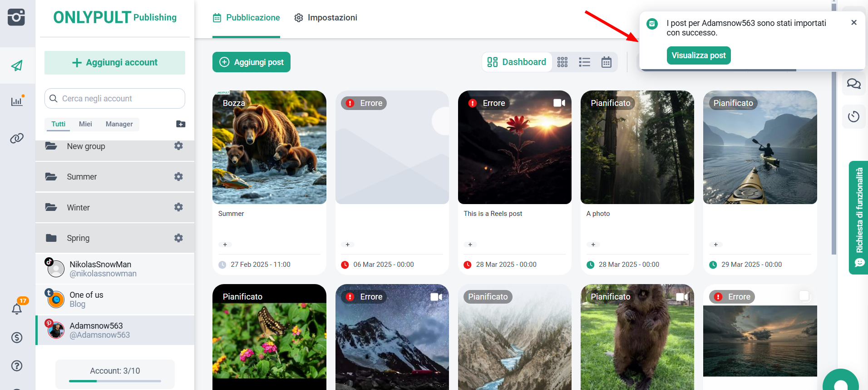
Task: Open the help question mark icon
Action: (17, 365)
